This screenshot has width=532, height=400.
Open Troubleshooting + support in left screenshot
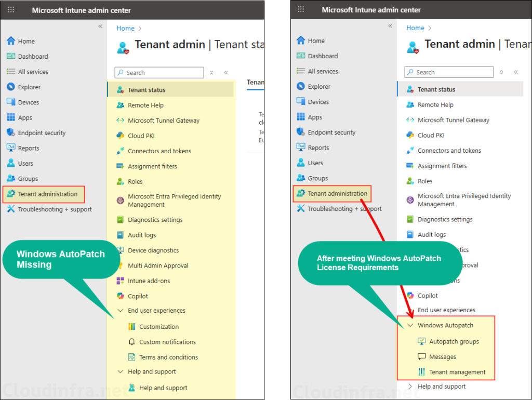point(55,209)
